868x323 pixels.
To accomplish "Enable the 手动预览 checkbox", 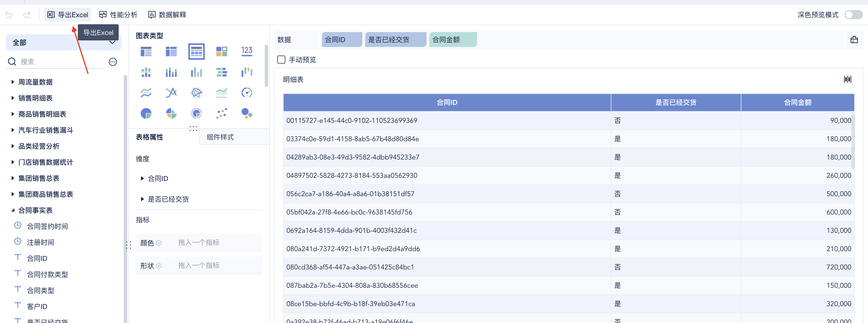I will [281, 60].
